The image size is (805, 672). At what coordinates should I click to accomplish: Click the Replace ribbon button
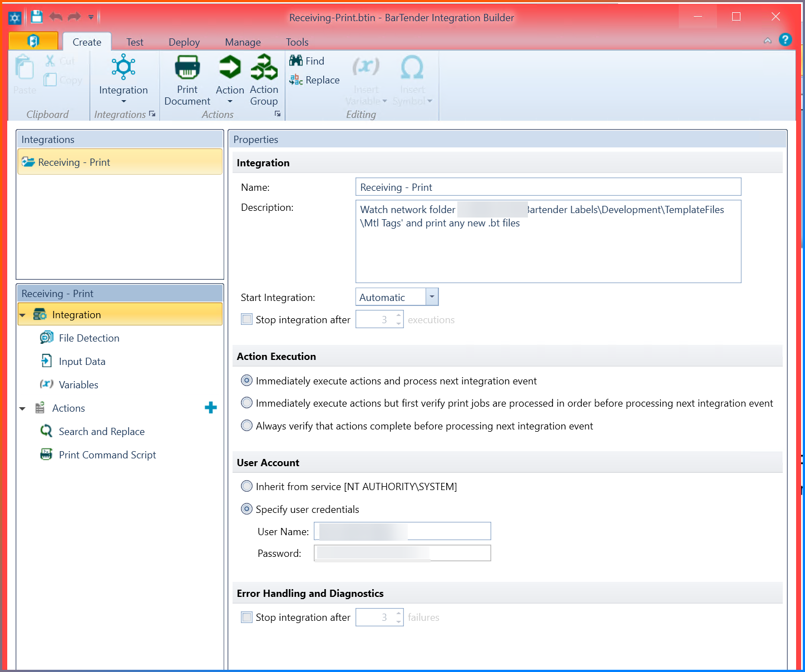click(314, 80)
